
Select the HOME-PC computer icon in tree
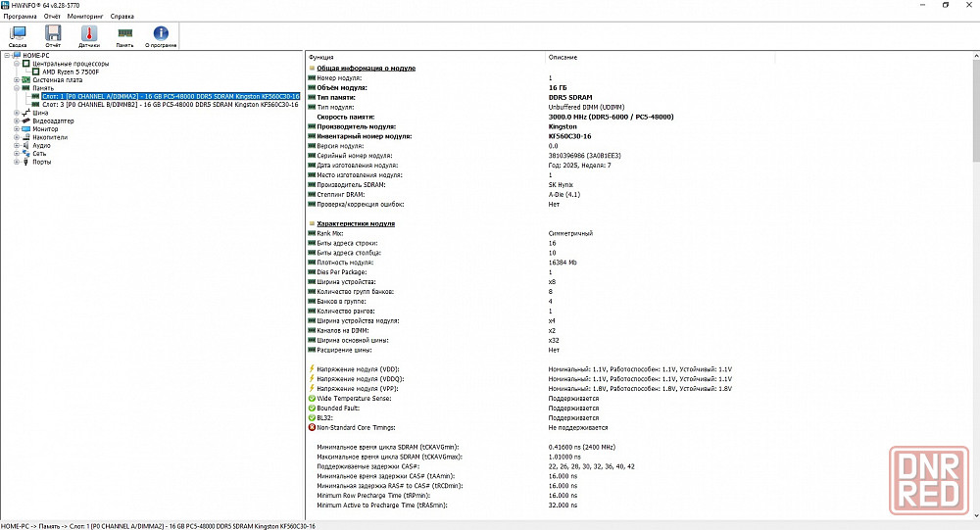17,56
